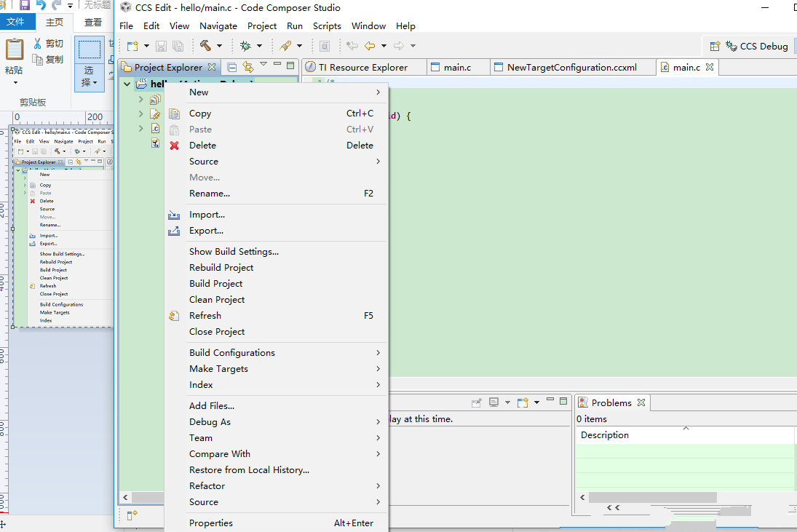
Task: Open the Back history dropdown arrow
Action: 384,47
